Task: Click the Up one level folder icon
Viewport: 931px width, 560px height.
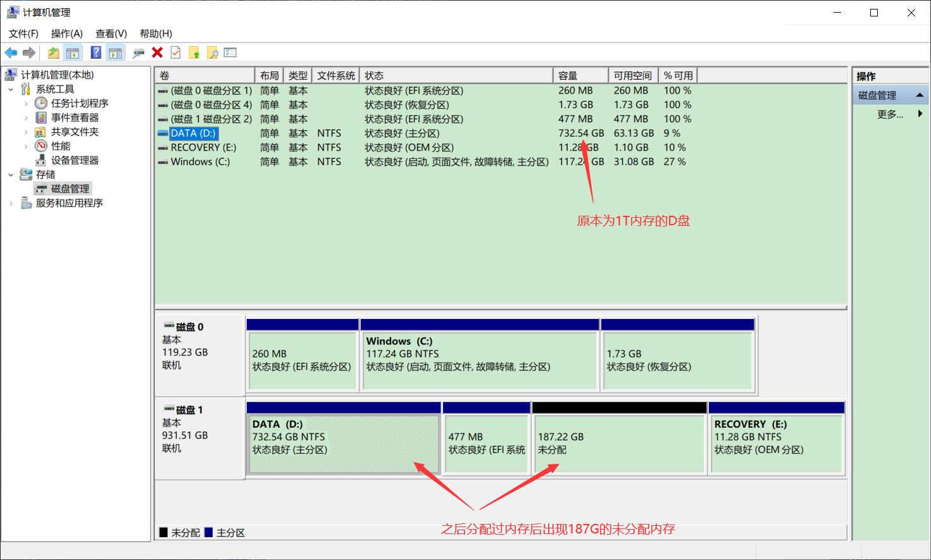Action: tap(54, 53)
